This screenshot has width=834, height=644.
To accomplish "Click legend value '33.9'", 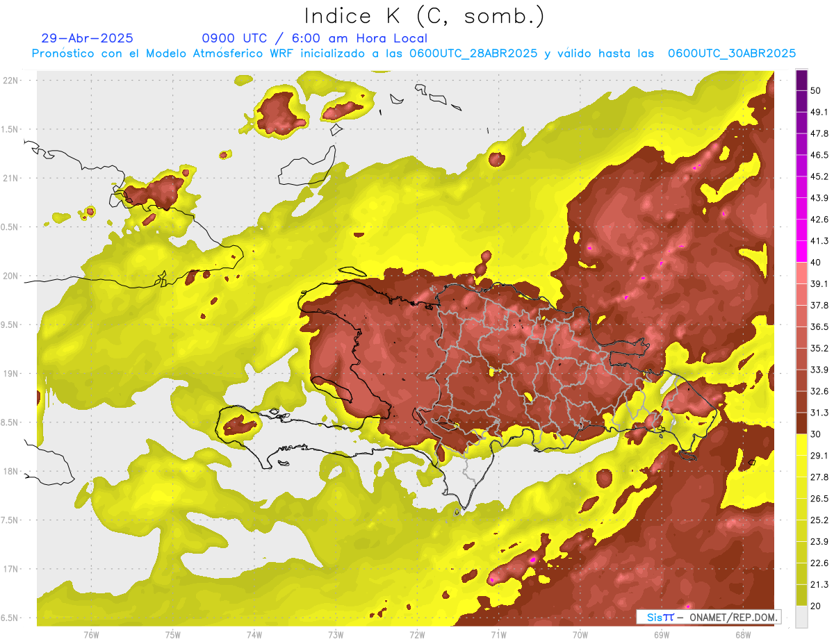I will click(x=819, y=370).
